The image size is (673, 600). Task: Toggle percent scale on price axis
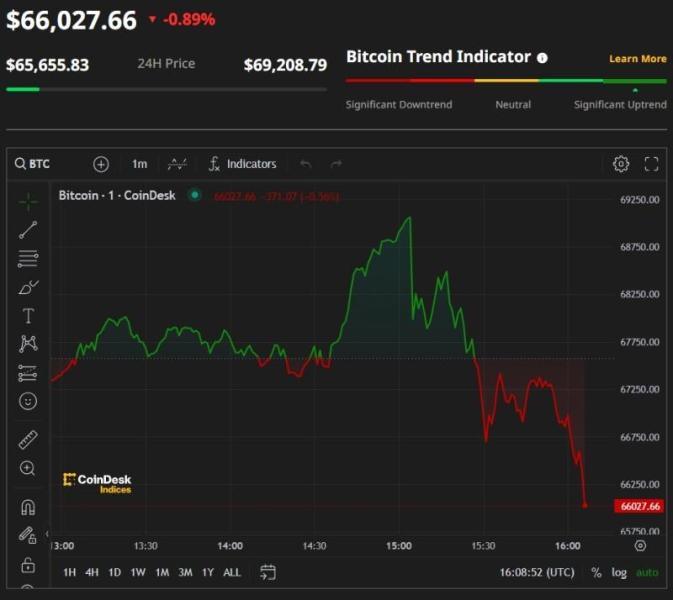click(597, 573)
